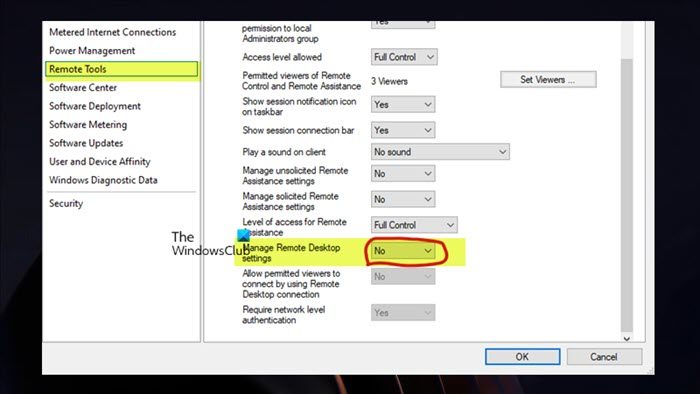This screenshot has height=394, width=700.
Task: Click 'Permitted viewers of Remote Control' label
Action: tap(301, 81)
